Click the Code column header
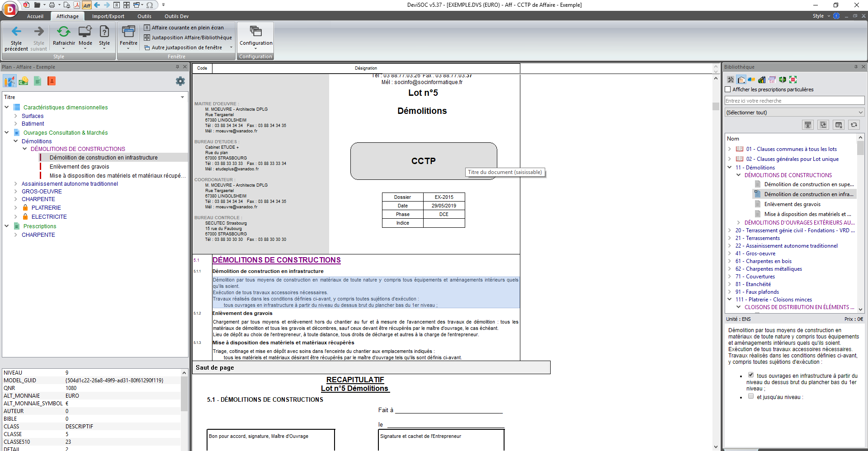The width and height of the screenshot is (868, 451). point(202,68)
